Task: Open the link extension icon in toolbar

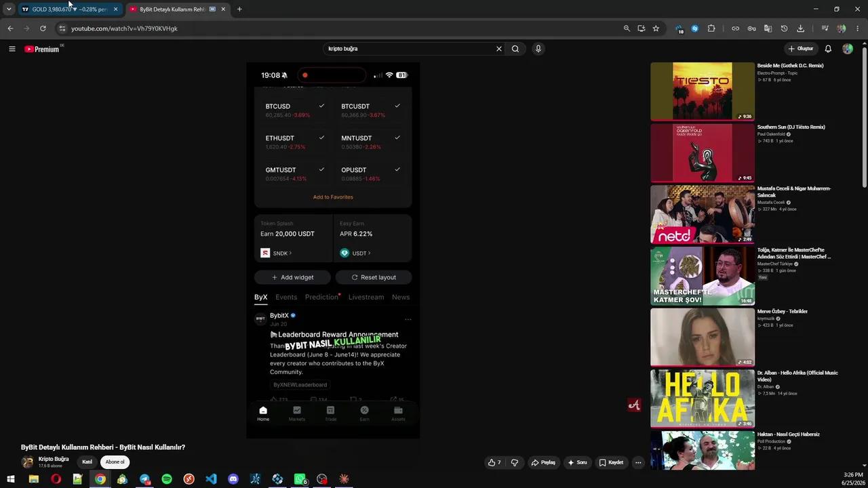Action: tap(735, 28)
